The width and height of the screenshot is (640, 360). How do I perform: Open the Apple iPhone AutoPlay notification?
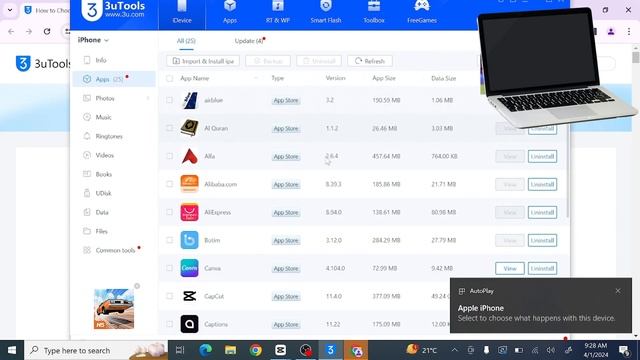[x=541, y=306]
